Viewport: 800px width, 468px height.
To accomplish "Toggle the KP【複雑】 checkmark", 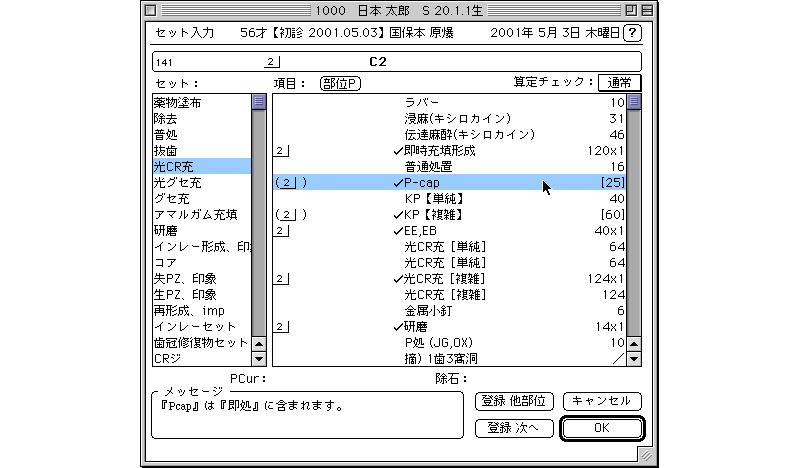I will pyautogui.click(x=398, y=215).
